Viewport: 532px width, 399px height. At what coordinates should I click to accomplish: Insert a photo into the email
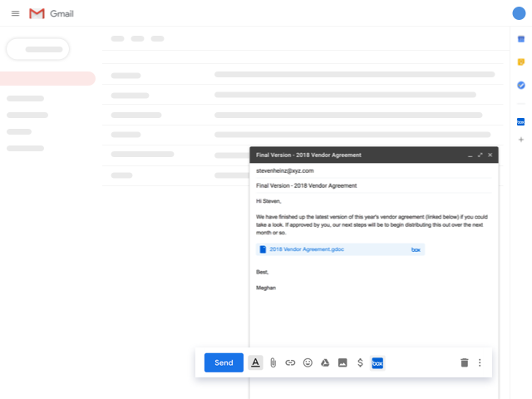pyautogui.click(x=342, y=362)
